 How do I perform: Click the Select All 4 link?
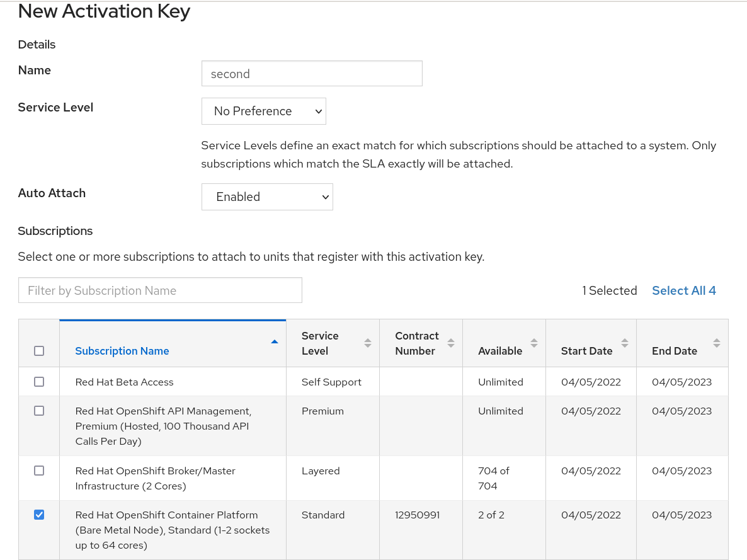pyautogui.click(x=684, y=290)
